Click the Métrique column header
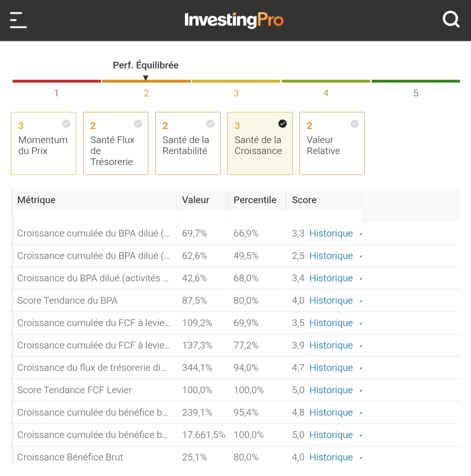The width and height of the screenshot is (471, 476). tap(37, 200)
